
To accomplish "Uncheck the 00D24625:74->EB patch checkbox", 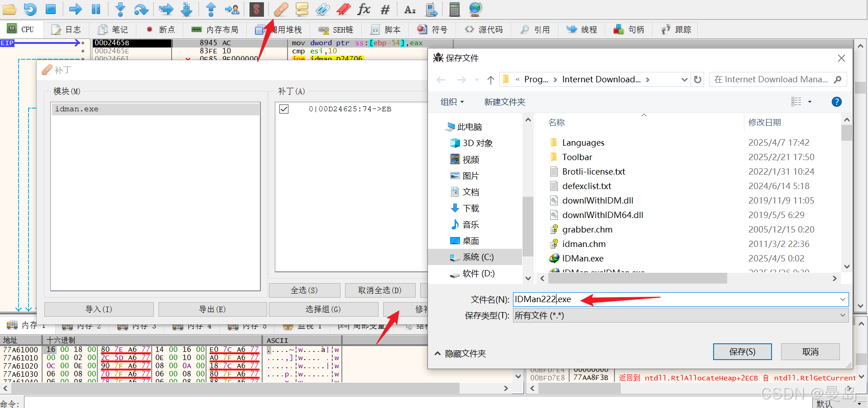I will [x=284, y=109].
